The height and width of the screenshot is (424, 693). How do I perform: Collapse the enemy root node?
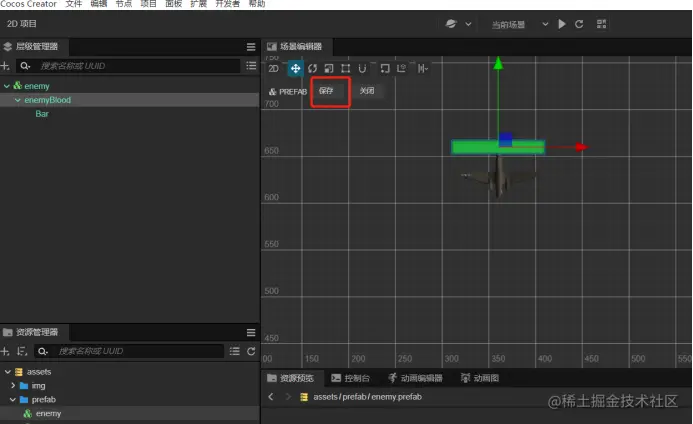point(7,86)
